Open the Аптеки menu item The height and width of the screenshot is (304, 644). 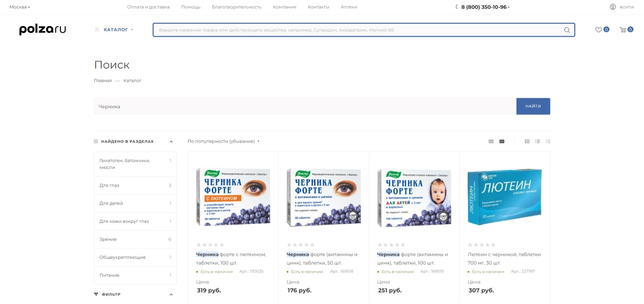[x=349, y=7]
